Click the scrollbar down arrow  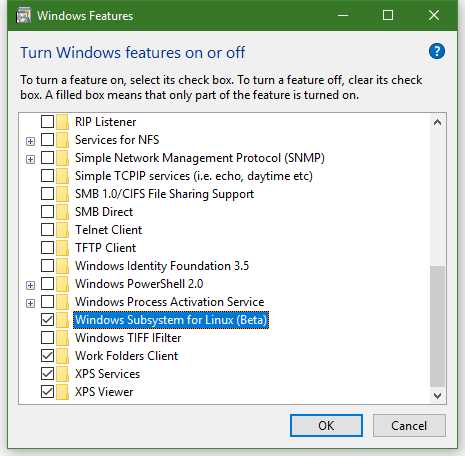pyautogui.click(x=437, y=396)
